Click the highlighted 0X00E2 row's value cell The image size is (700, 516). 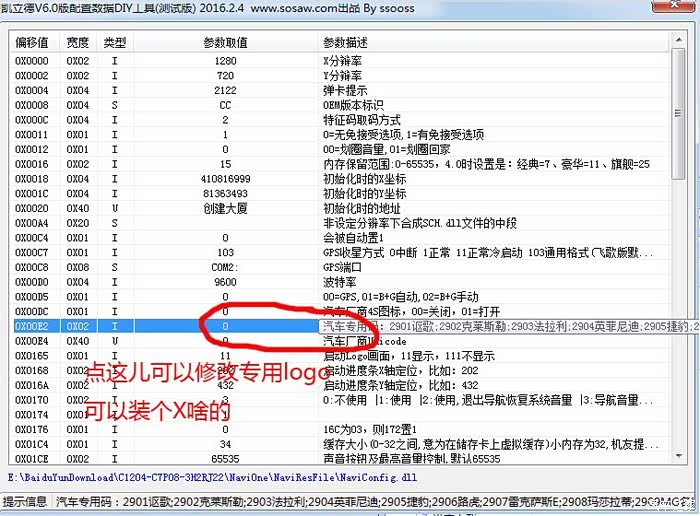coord(225,326)
